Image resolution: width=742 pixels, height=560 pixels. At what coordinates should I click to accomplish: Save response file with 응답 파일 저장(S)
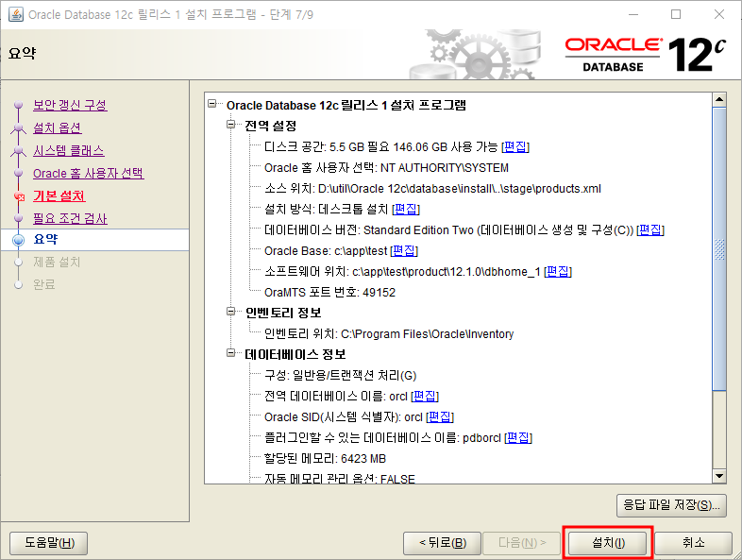pos(671,505)
